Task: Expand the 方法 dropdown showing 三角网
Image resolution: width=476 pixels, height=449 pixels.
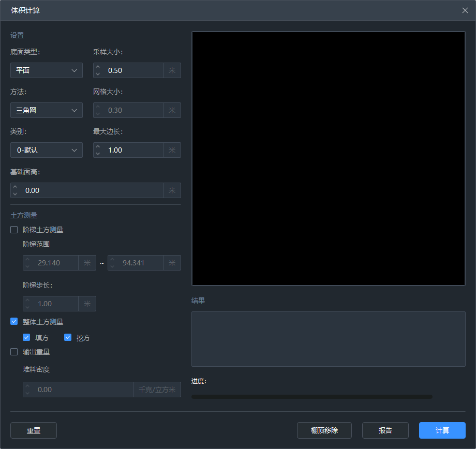Action: [x=47, y=110]
